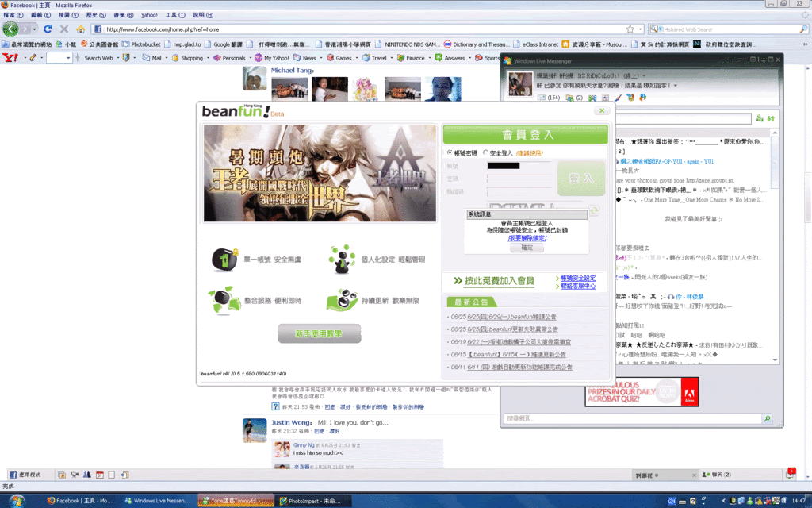Open the Google 翻譯 bookmark
Image resolution: width=812 pixels, height=508 pixels.
[223, 44]
